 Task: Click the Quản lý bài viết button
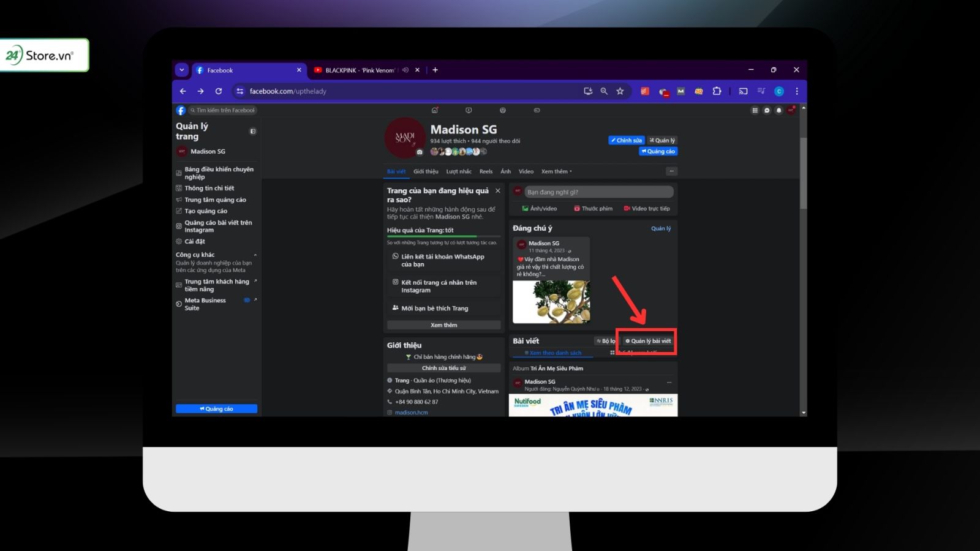[x=647, y=341]
